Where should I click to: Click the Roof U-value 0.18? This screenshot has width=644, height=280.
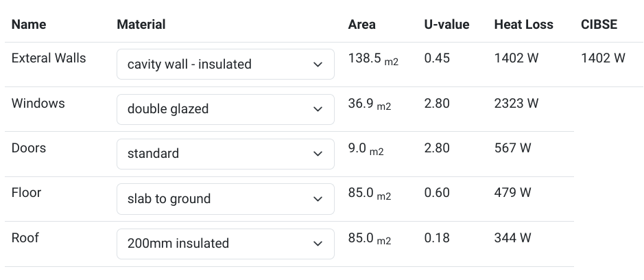(437, 238)
